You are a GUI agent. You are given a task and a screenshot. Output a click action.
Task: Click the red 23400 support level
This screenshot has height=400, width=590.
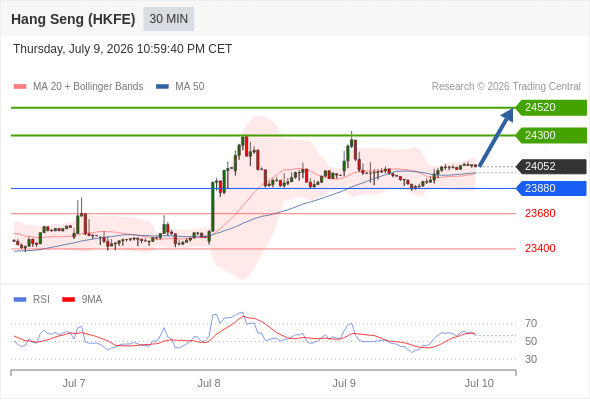point(540,248)
